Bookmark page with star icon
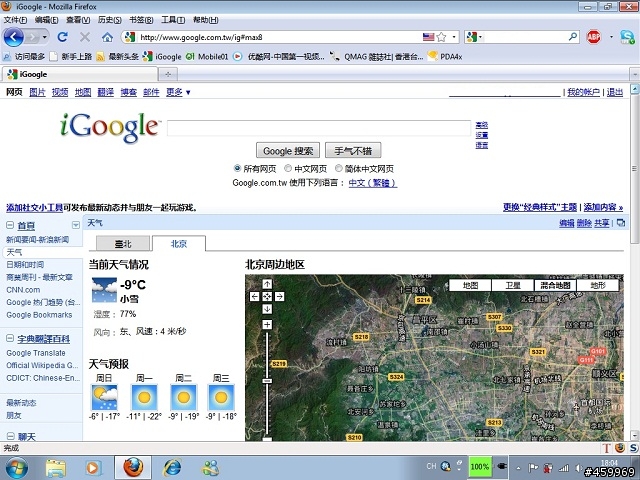 441,37
